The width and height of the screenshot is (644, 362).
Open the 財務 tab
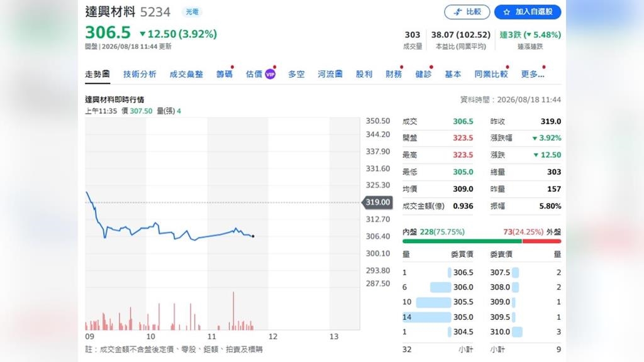[394, 74]
